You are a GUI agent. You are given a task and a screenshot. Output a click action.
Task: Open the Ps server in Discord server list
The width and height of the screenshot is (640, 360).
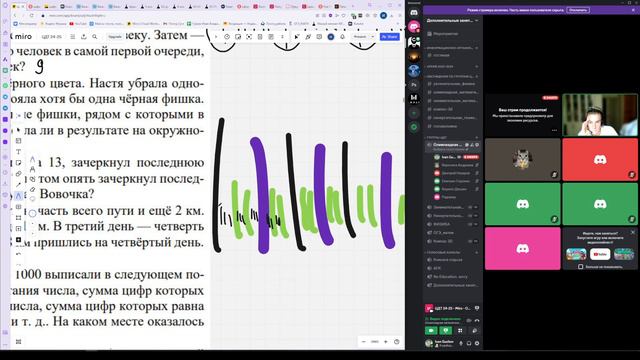coord(414,84)
